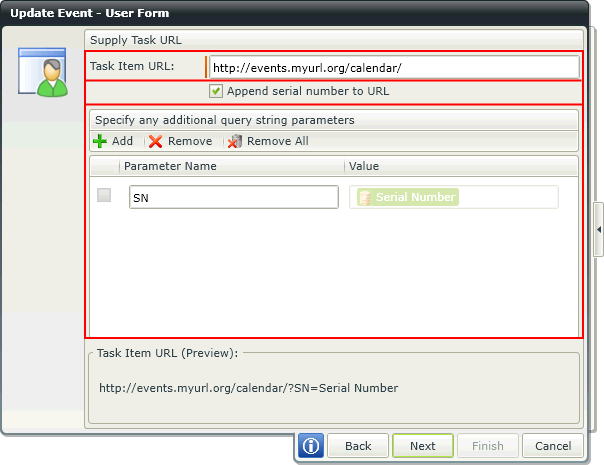Click the Supply Task URL heading
The height and width of the screenshot is (465, 604).
pos(136,40)
